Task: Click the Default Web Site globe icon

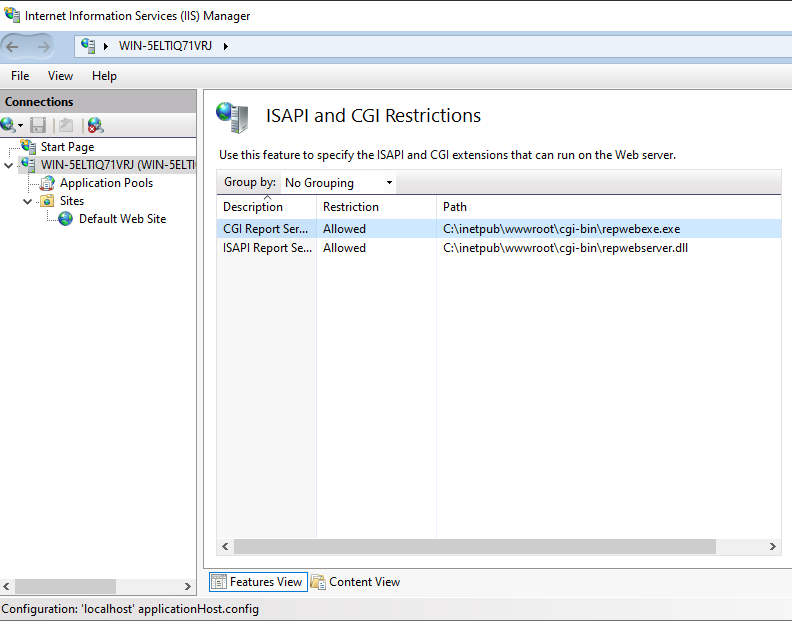Action: coord(66,219)
